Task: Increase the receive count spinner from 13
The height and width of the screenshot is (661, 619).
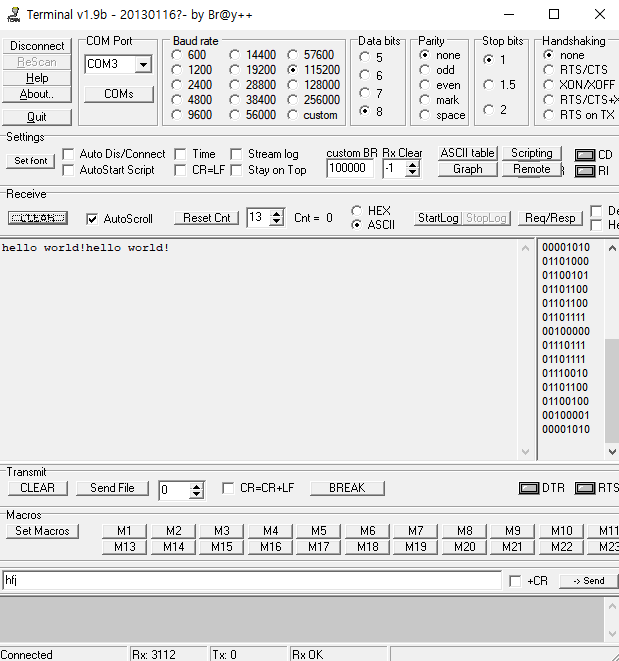Action: click(276, 214)
